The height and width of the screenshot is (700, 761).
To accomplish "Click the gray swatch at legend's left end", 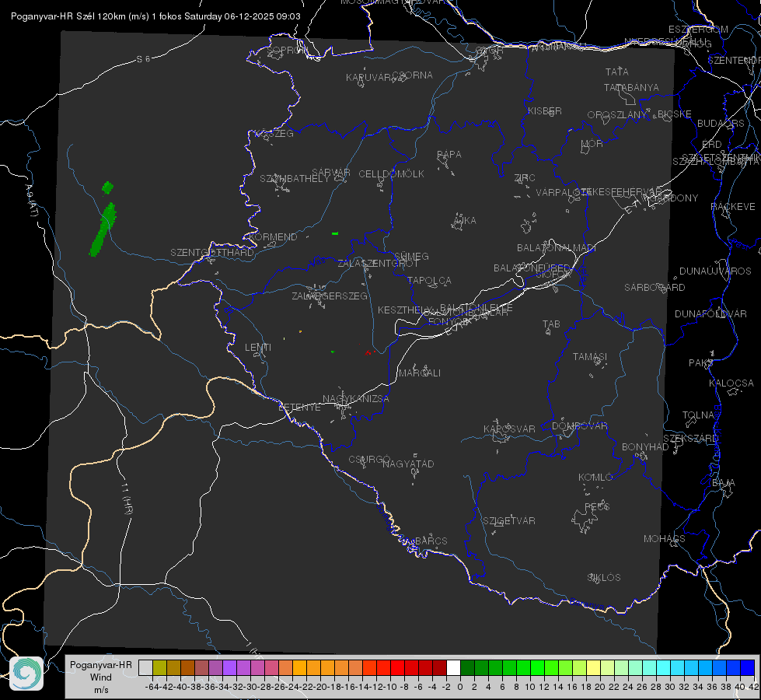I will (145, 668).
